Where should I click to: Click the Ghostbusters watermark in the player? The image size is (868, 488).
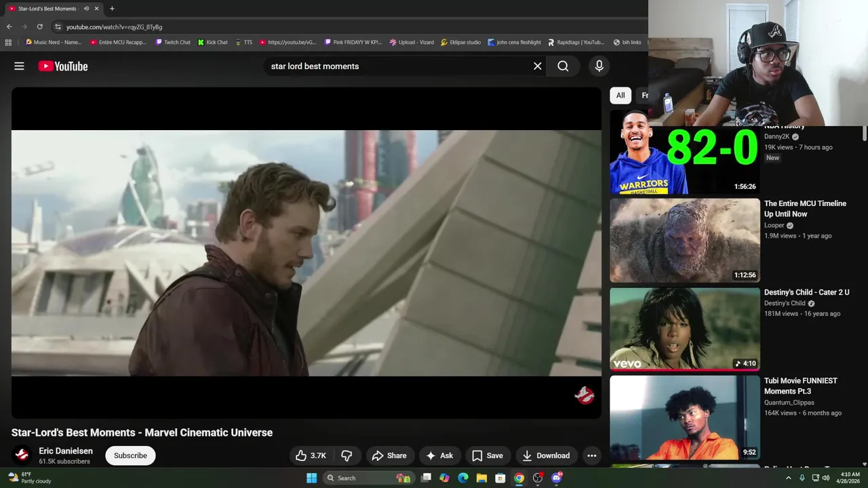tap(585, 395)
